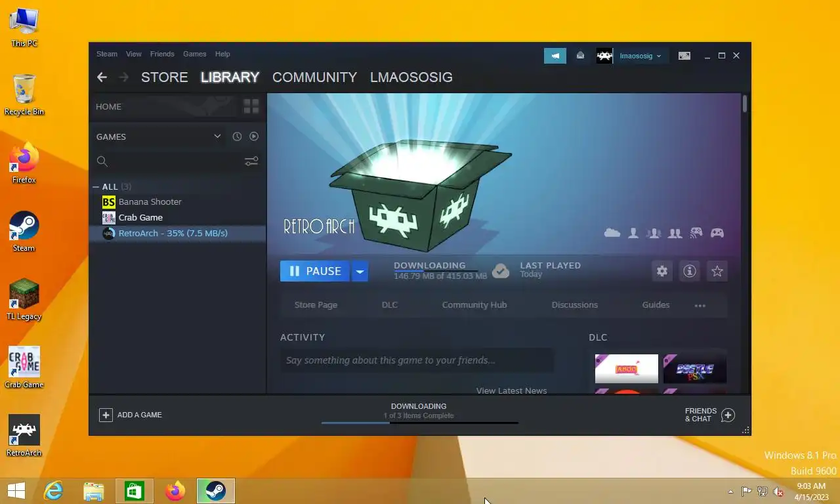Viewport: 840px width, 504px height.
Task: Select the Banana Shooter BS icon
Action: point(108,201)
